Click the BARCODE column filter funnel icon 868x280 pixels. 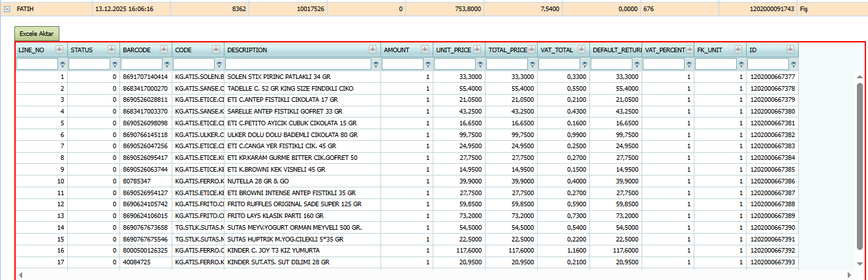click(x=167, y=65)
